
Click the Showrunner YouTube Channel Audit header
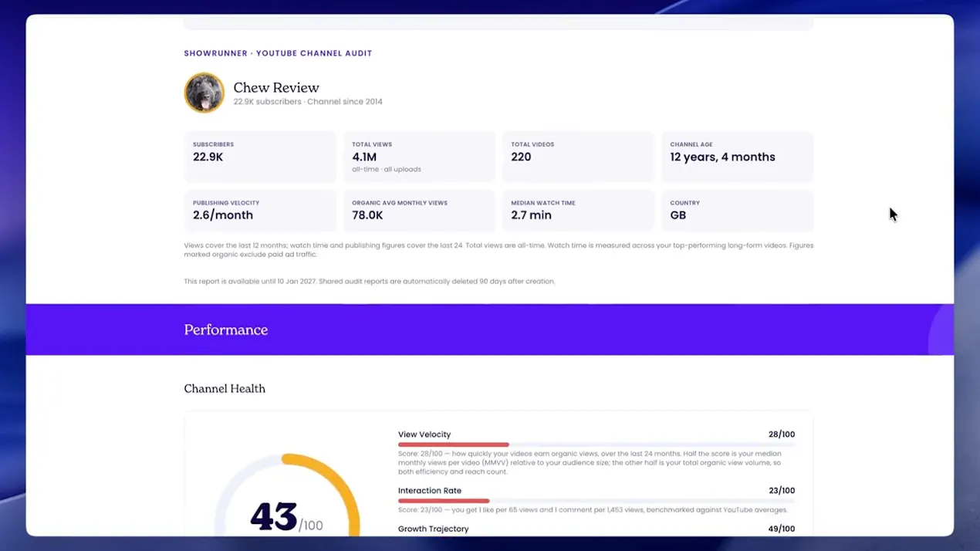click(278, 53)
